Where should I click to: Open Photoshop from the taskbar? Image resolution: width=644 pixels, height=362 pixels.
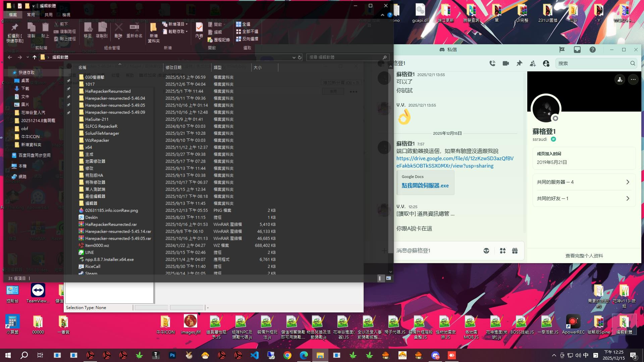point(172,355)
